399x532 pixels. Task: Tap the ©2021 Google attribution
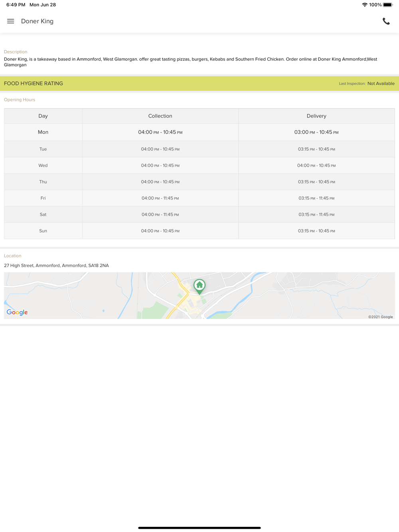[x=380, y=317]
